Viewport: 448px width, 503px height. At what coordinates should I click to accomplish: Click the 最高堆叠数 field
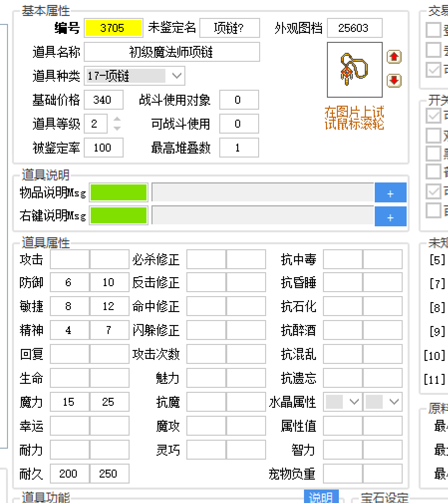[x=239, y=148]
